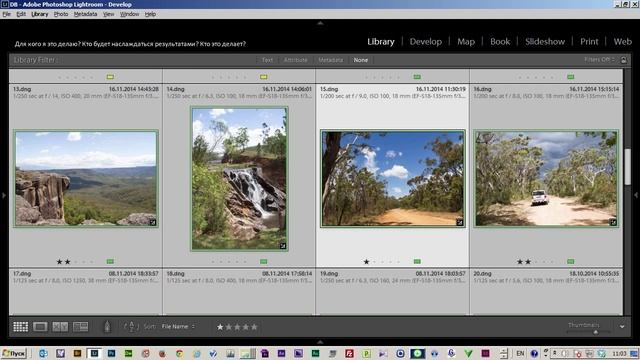Open the Library menu
The width and height of the screenshot is (640, 360).
point(40,14)
